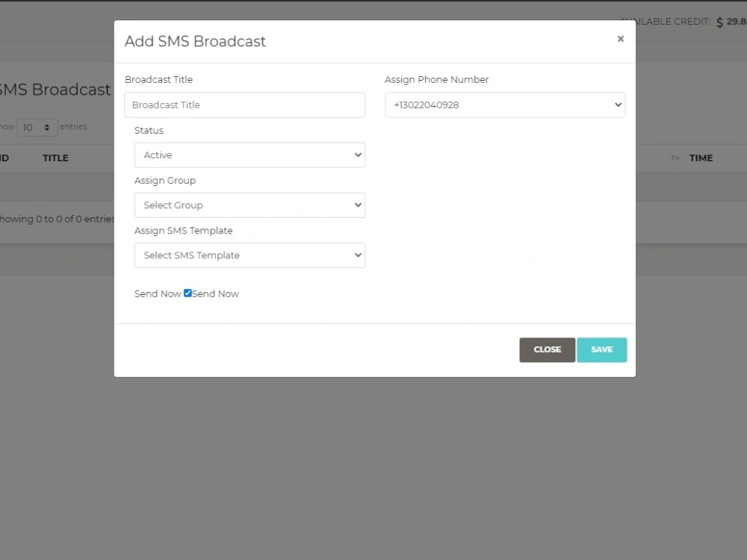This screenshot has height=560, width=747.
Task: Click the sort arrows icon beside TIME
Action: 675,158
